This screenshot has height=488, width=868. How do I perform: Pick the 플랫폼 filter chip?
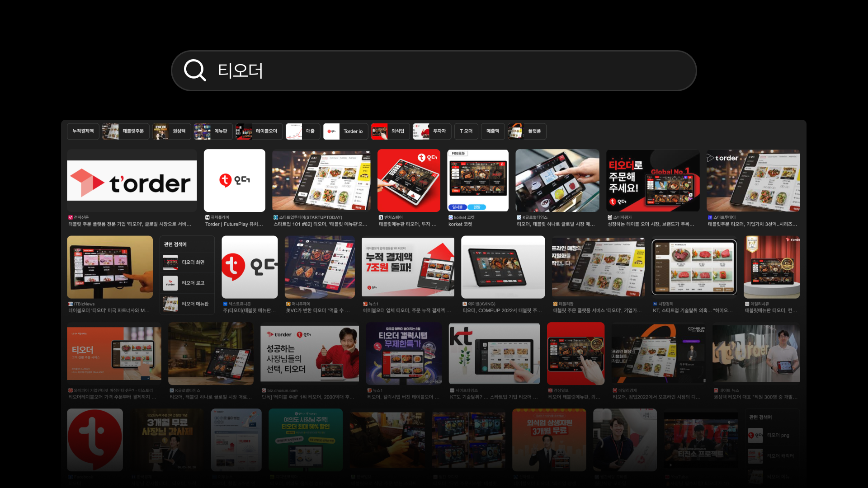(527, 131)
